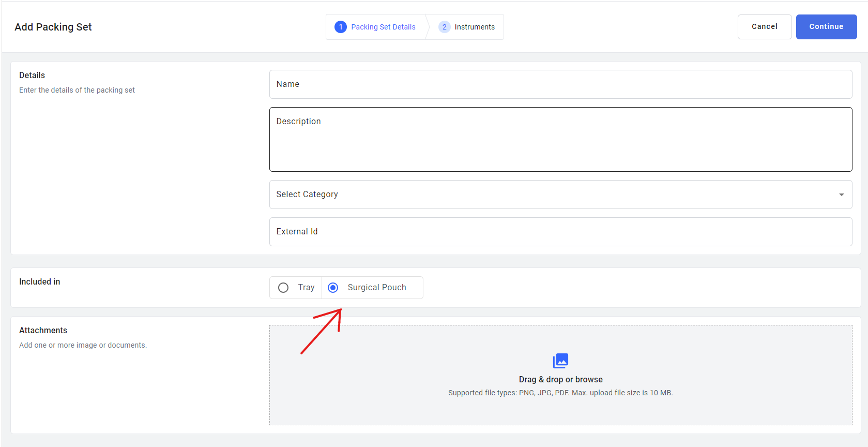The image size is (868, 447).
Task: Focus the Description text area
Action: (x=560, y=140)
